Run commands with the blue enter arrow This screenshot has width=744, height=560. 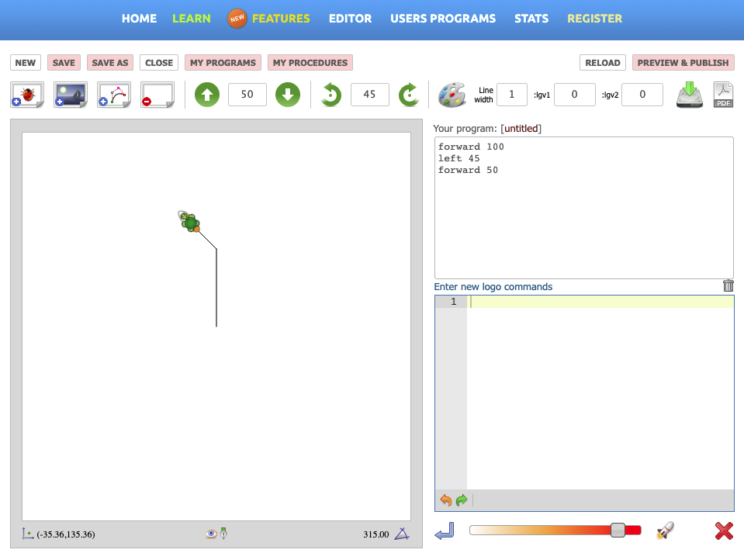pos(445,531)
